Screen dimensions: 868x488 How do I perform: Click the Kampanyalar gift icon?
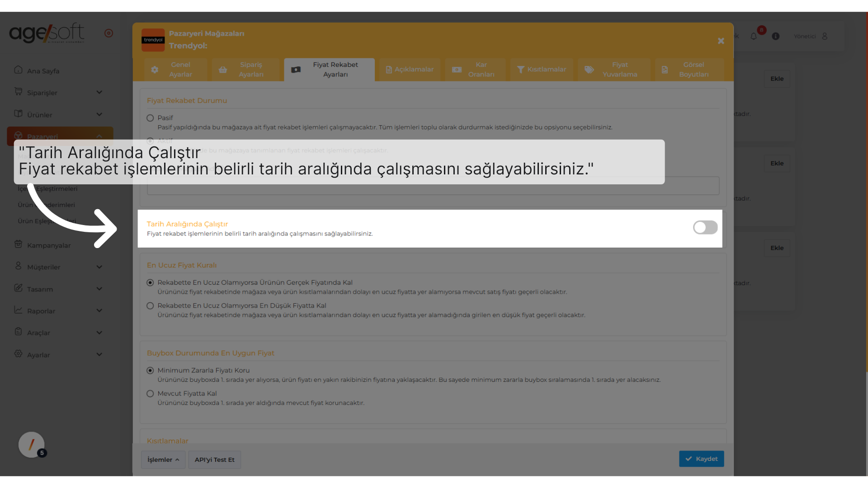tap(18, 244)
